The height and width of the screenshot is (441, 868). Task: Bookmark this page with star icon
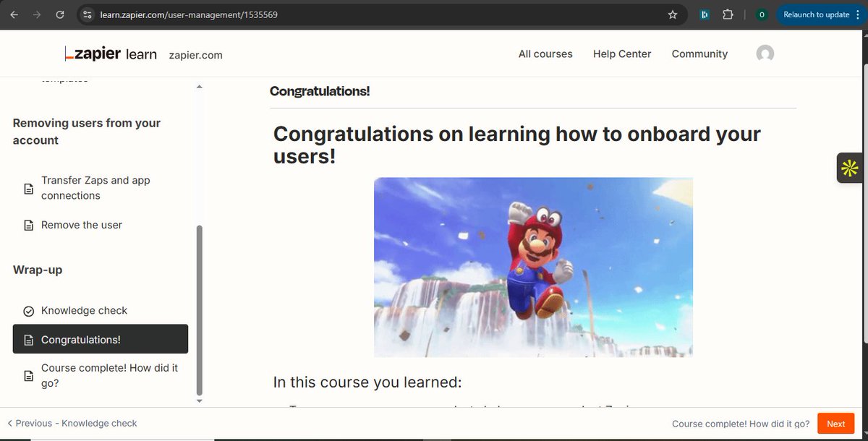(673, 14)
